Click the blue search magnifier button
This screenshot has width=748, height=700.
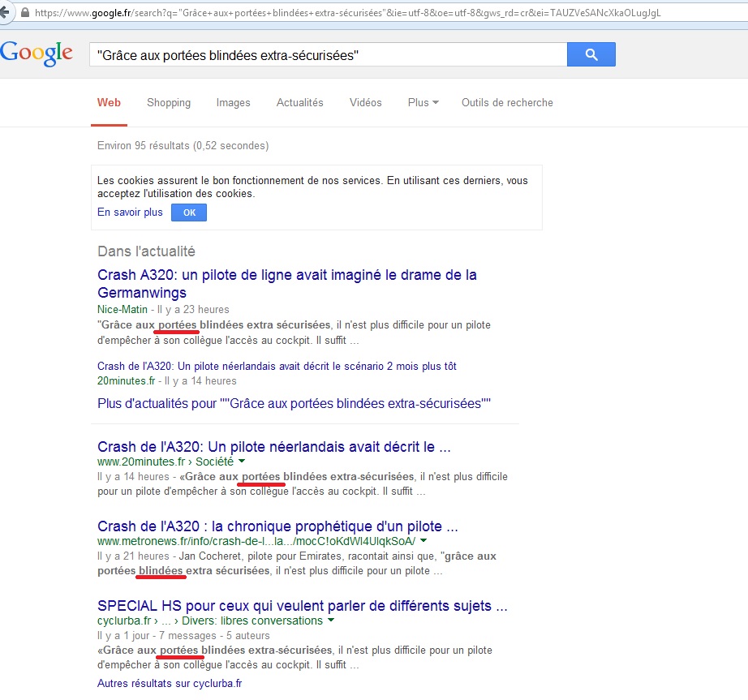[x=591, y=54]
